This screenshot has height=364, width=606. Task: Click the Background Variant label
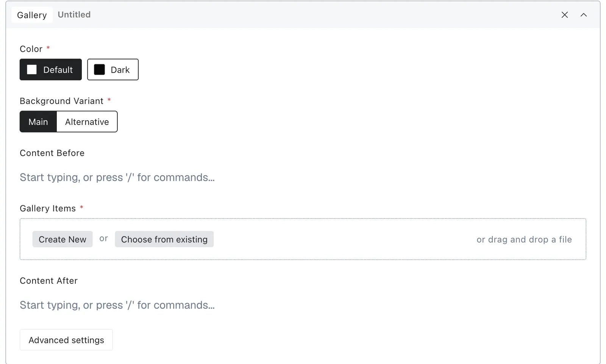[61, 101]
